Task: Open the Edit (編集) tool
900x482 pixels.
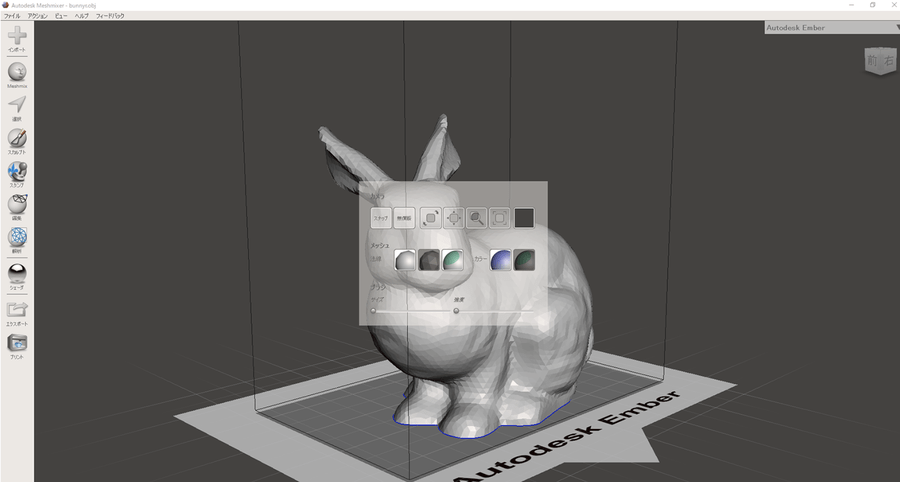Action: click(x=17, y=204)
